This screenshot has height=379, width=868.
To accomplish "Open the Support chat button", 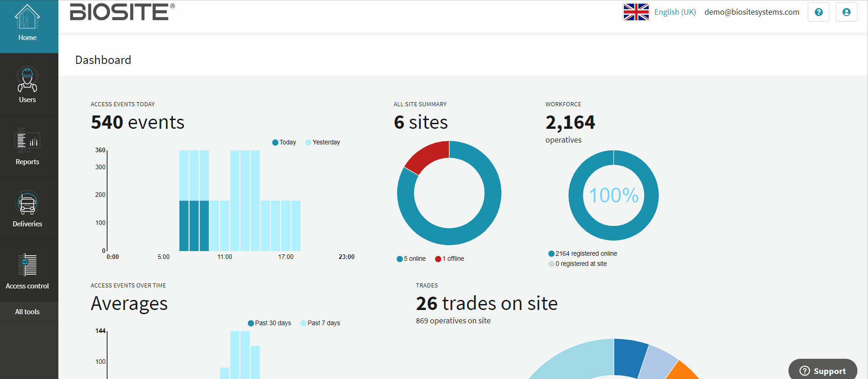I will 823,370.
